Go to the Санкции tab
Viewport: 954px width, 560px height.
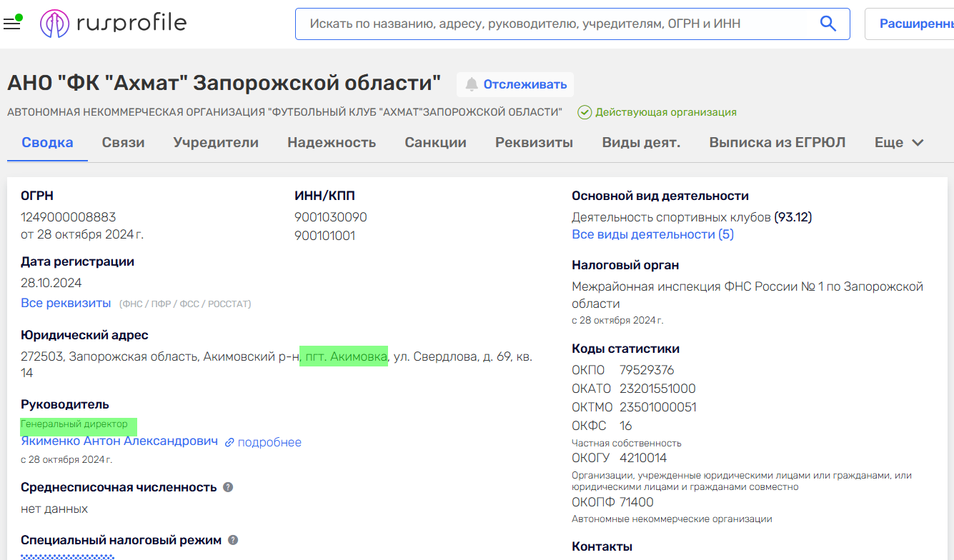tap(435, 142)
